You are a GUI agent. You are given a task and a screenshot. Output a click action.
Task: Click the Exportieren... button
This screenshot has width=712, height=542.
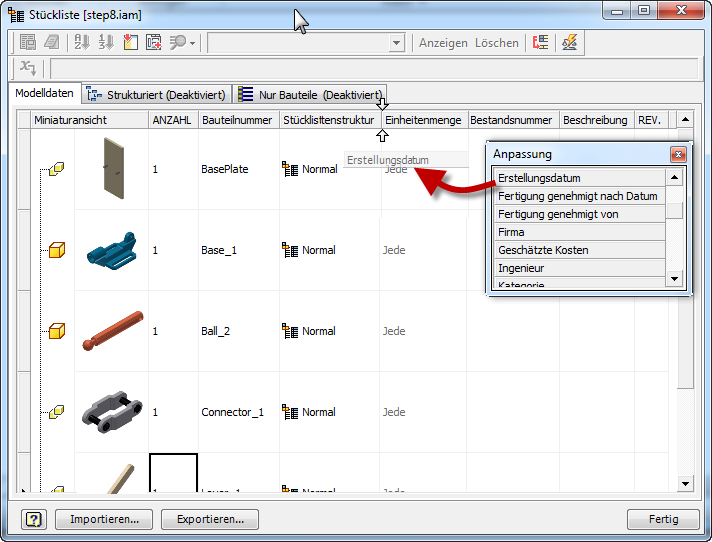click(x=210, y=519)
